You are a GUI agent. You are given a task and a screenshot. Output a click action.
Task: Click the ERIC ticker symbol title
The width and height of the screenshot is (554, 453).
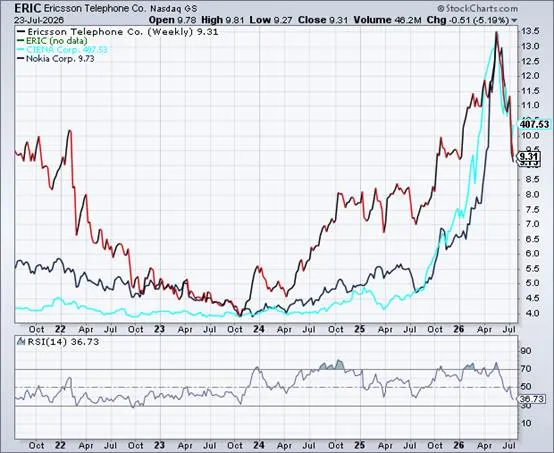[28, 8]
